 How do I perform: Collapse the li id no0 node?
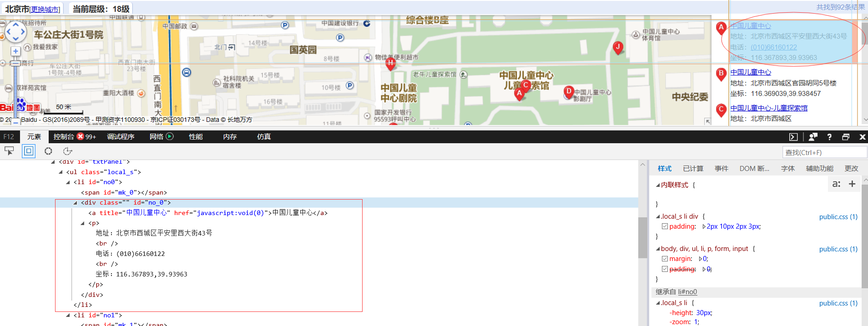(68, 182)
